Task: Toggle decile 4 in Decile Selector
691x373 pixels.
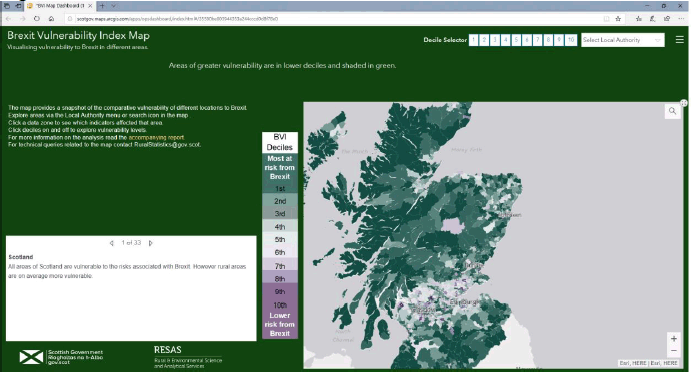Action: coord(505,40)
